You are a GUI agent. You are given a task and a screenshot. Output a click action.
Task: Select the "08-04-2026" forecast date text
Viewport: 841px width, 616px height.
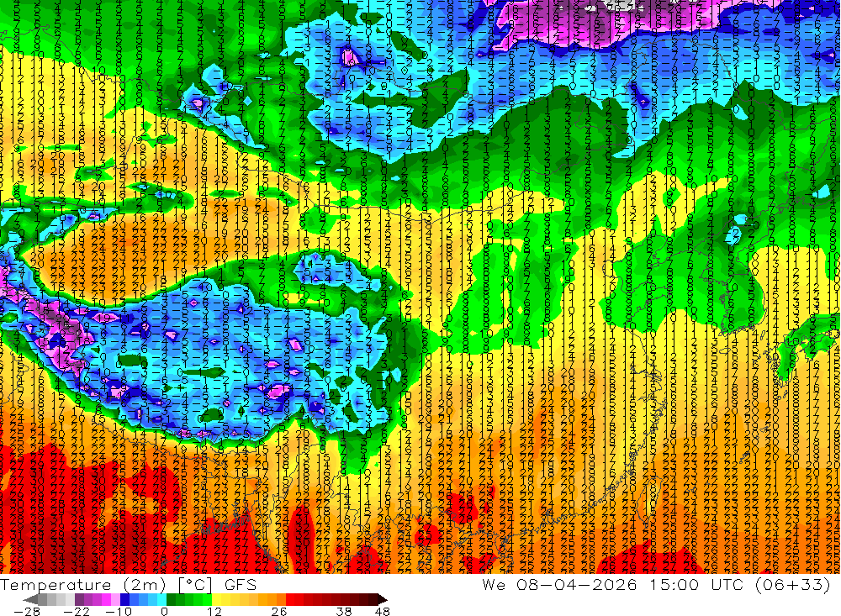tap(577, 584)
